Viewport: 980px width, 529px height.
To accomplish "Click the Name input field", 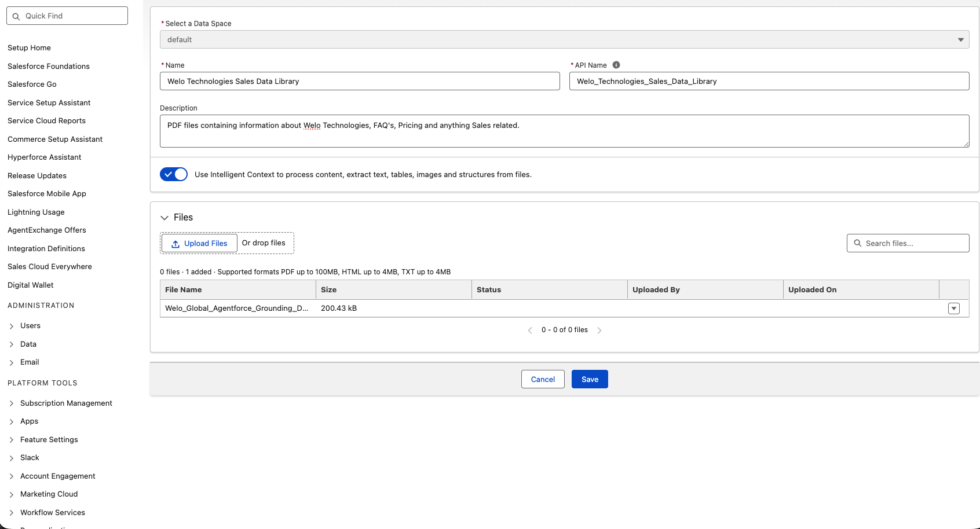I will click(360, 81).
